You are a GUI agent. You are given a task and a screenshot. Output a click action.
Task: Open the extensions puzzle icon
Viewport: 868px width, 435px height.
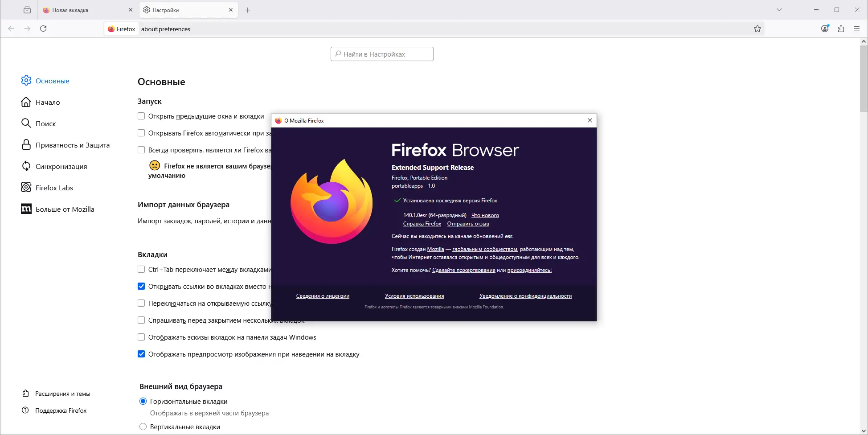pyautogui.click(x=841, y=29)
